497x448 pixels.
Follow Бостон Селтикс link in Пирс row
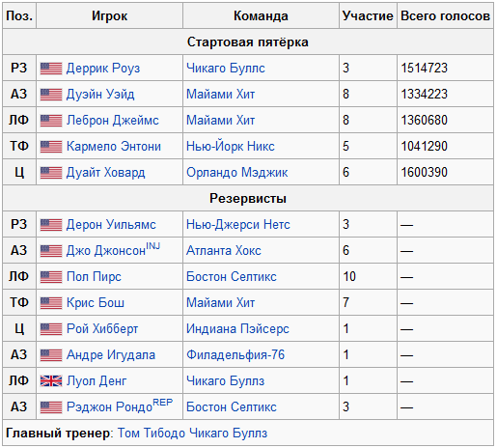coord(232,277)
